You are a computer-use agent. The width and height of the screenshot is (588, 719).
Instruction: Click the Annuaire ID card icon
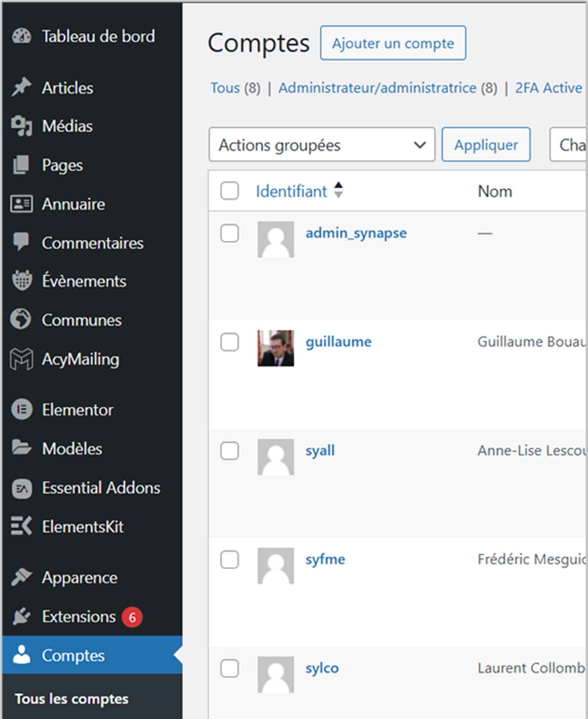(21, 204)
